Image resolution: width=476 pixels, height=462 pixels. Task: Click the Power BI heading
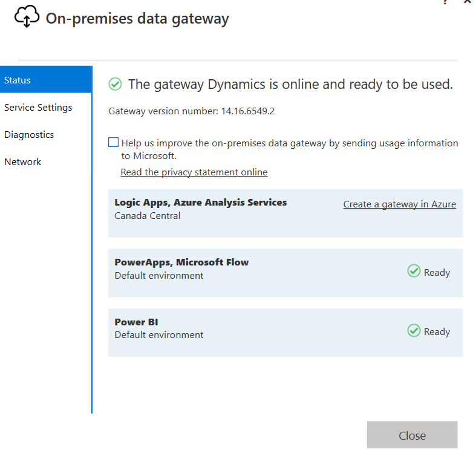pyautogui.click(x=136, y=322)
